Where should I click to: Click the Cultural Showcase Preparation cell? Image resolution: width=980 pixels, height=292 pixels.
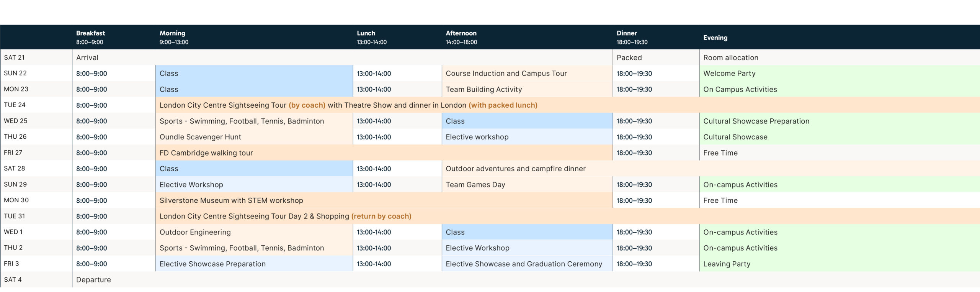(x=756, y=121)
